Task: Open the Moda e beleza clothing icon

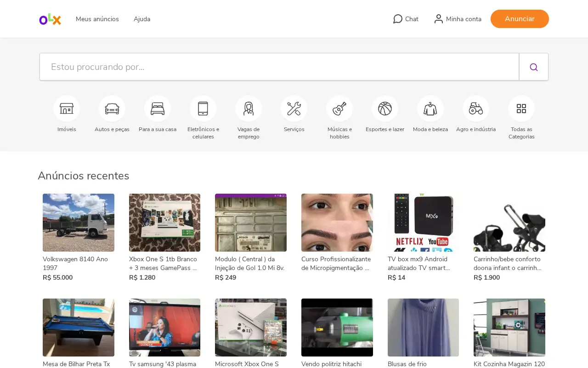Action: pyautogui.click(x=430, y=109)
